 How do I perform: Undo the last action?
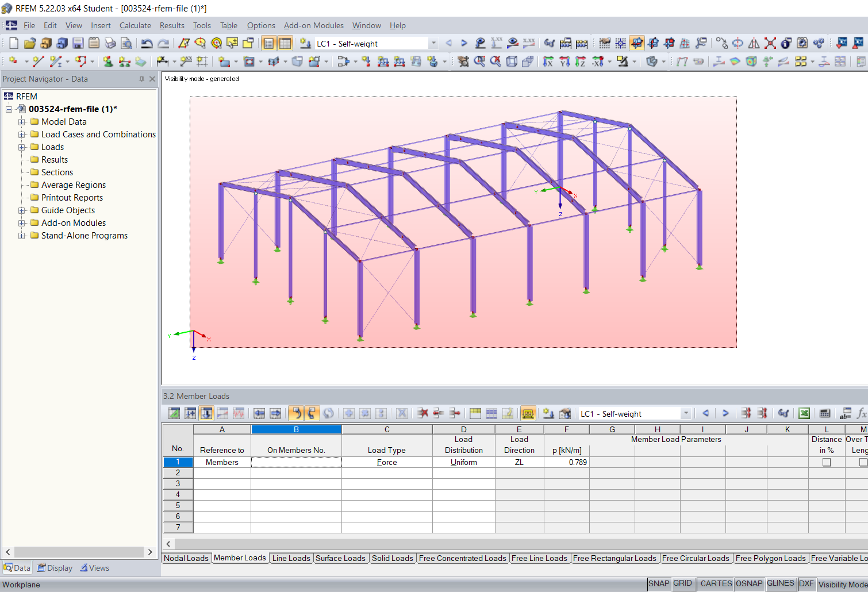(147, 43)
